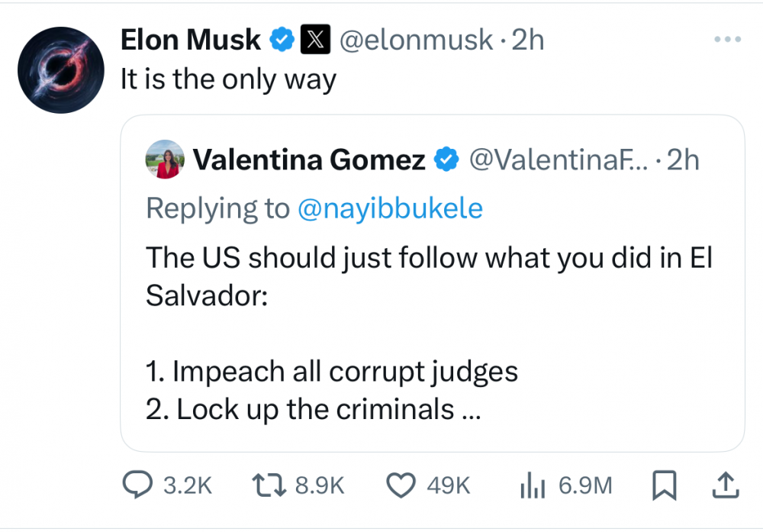Click the reply comment icon
The width and height of the screenshot is (763, 532).
pyautogui.click(x=140, y=485)
